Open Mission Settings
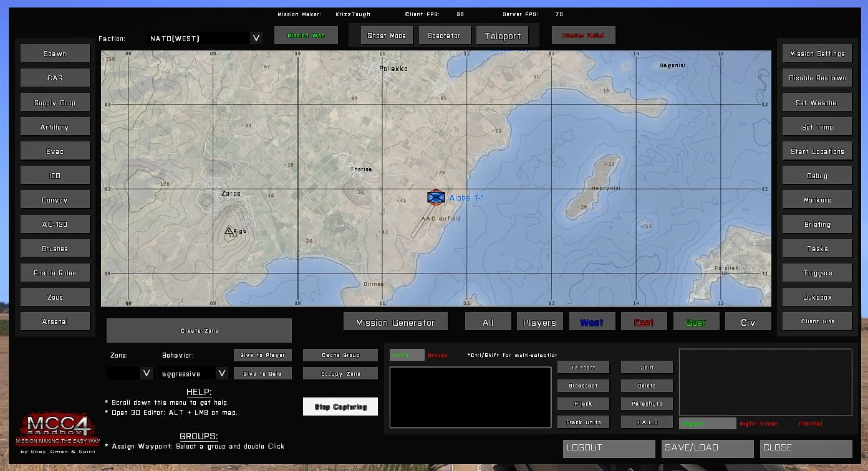 click(x=817, y=54)
